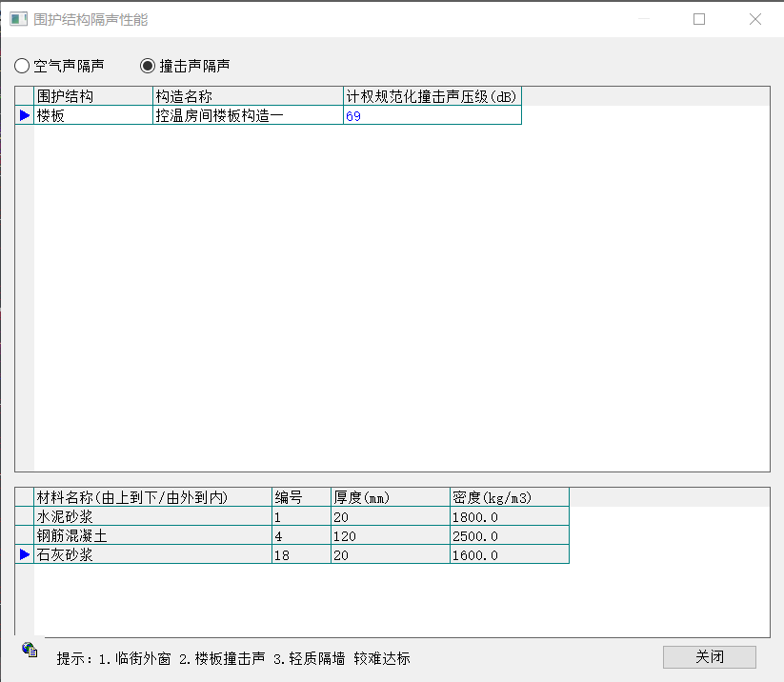Click the 围护结构 column header
The width and height of the screenshot is (784, 682).
(93, 96)
